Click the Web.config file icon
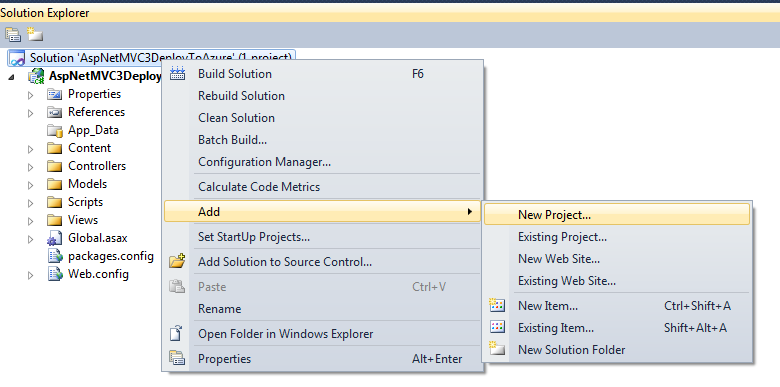This screenshot has width=780, height=387. [x=54, y=274]
